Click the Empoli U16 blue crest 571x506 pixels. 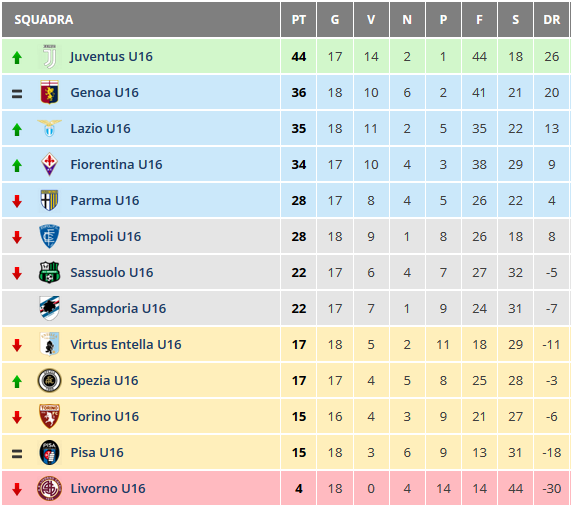[50, 236]
